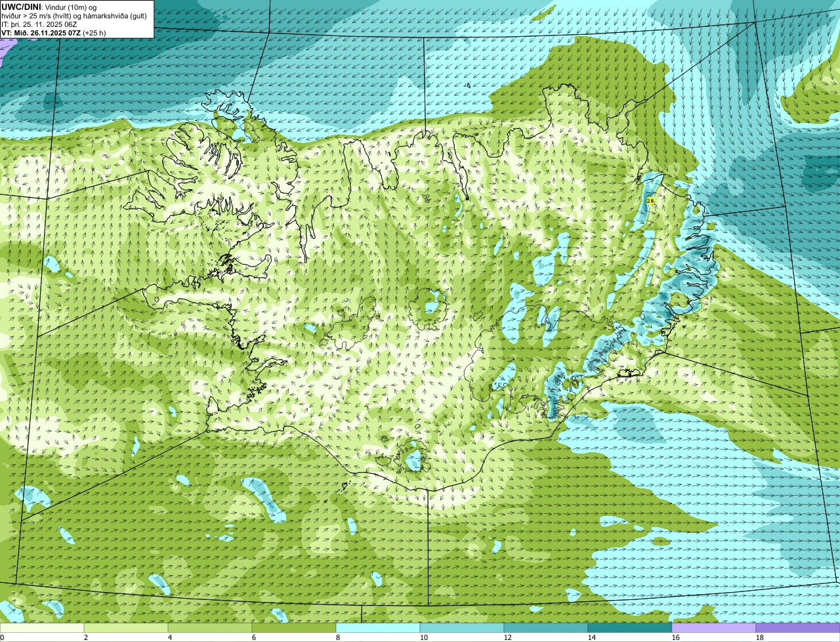Click the legend tick label '6'
Viewport: 840px width, 642px height.
254,637
